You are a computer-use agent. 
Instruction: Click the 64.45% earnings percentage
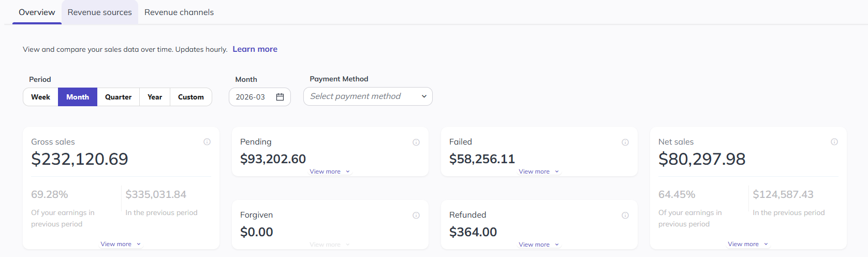pos(677,194)
